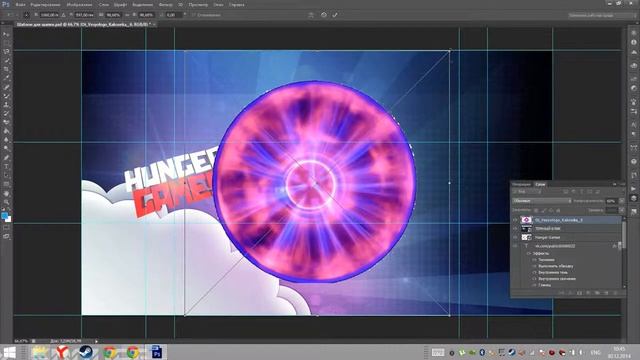The width and height of the screenshot is (640, 360).
Task: Select the Crop tool
Action: [6, 69]
